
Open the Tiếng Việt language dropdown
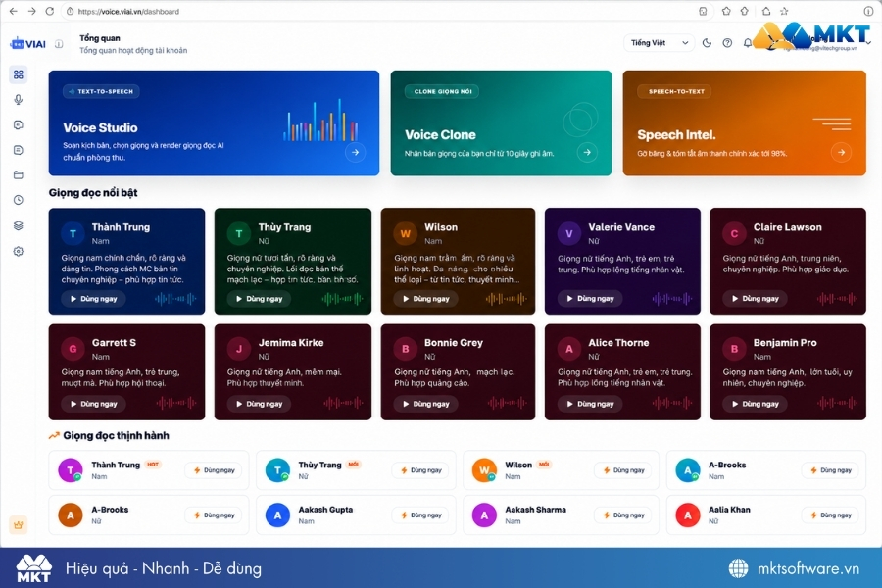pyautogui.click(x=659, y=43)
